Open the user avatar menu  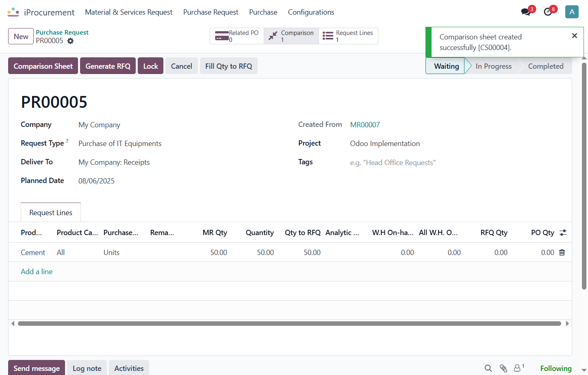click(572, 12)
